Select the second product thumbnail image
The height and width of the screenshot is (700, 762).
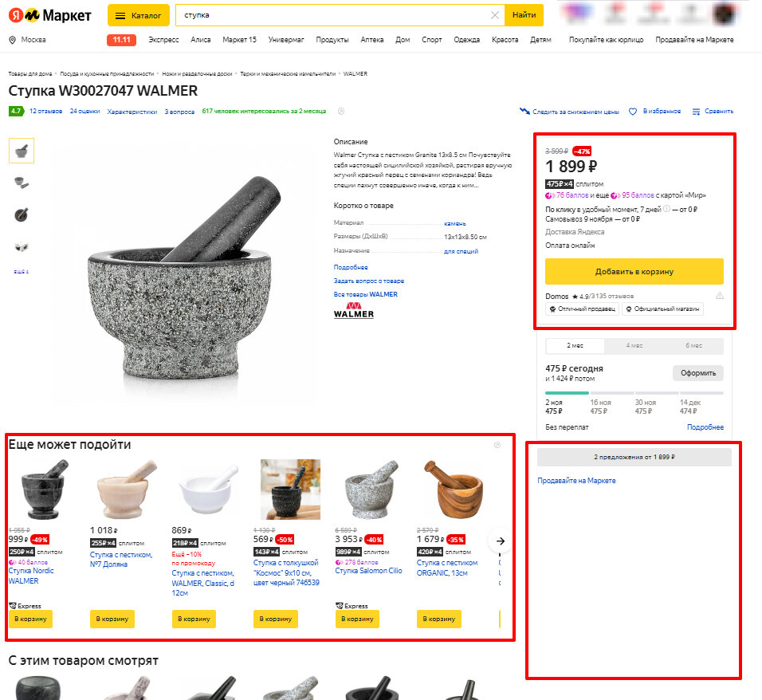click(22, 183)
